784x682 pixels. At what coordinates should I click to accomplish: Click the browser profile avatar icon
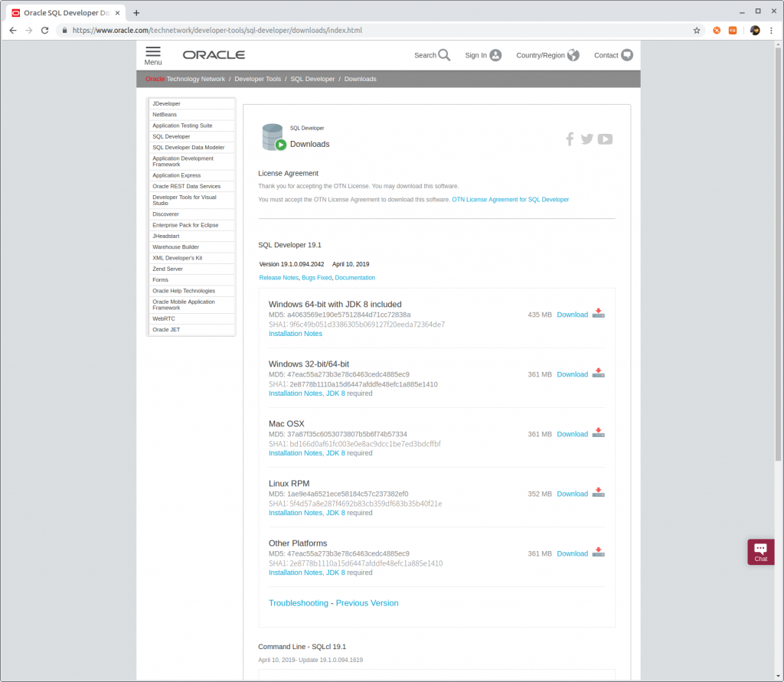(x=755, y=31)
